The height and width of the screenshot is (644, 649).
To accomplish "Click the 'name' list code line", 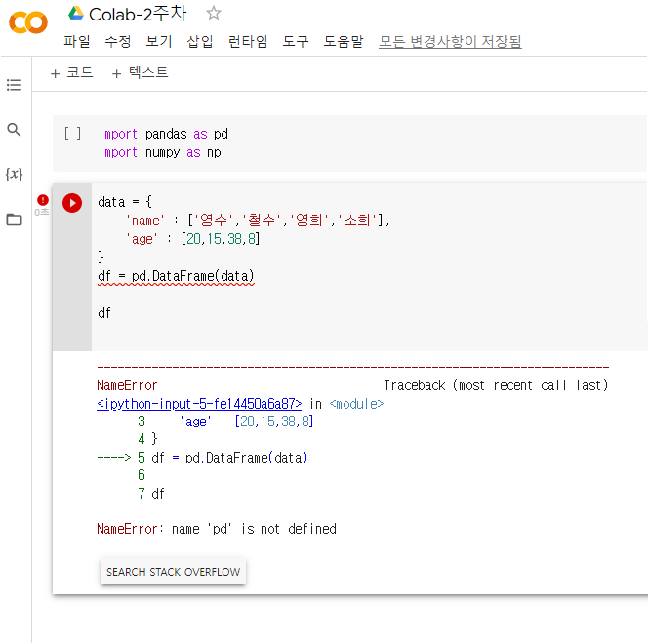I will 258,221.
